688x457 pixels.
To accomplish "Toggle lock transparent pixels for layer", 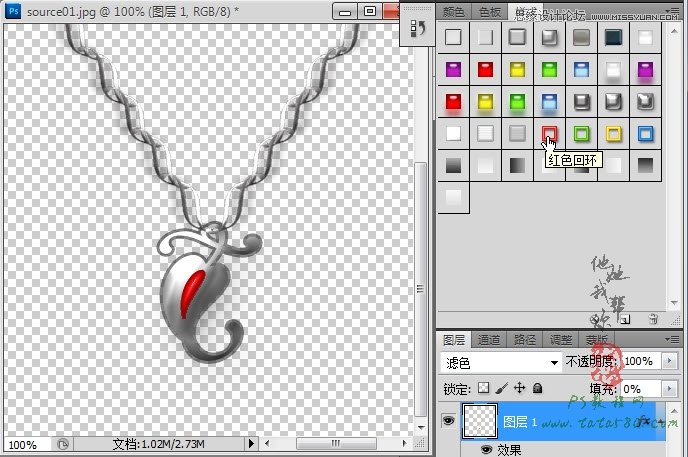I will (x=484, y=388).
